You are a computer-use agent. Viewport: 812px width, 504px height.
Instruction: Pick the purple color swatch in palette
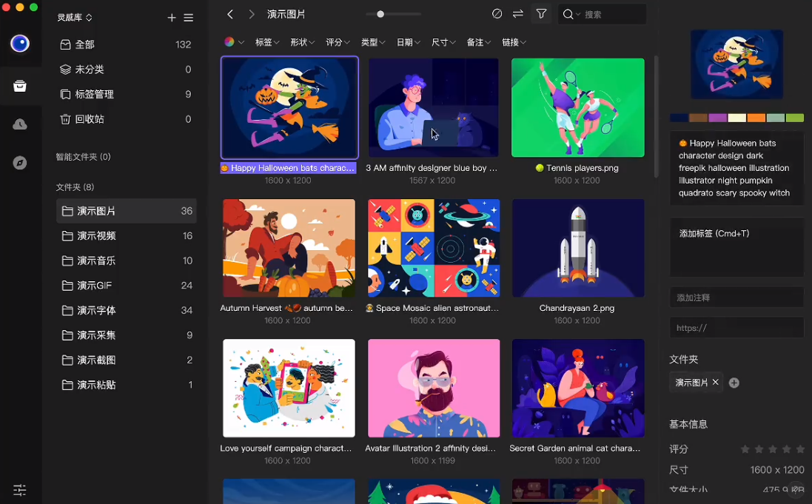[x=718, y=118]
